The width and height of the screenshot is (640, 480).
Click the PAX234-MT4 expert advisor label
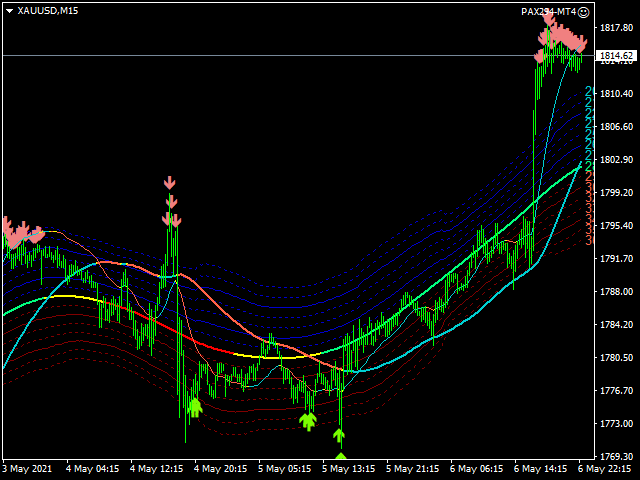pyautogui.click(x=547, y=11)
